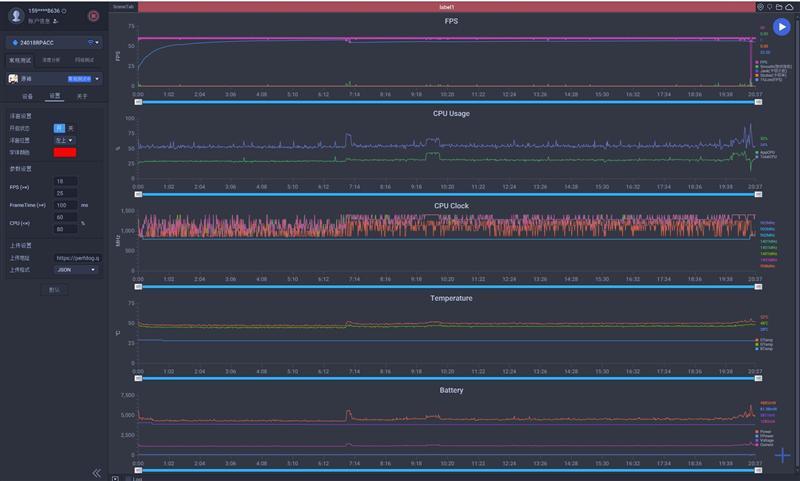Click the FPS chart title
800x481 pixels.
(x=451, y=21)
